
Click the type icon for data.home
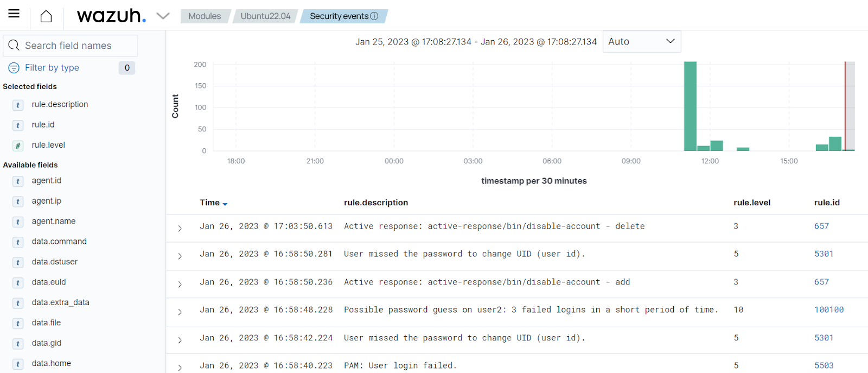[x=18, y=364]
